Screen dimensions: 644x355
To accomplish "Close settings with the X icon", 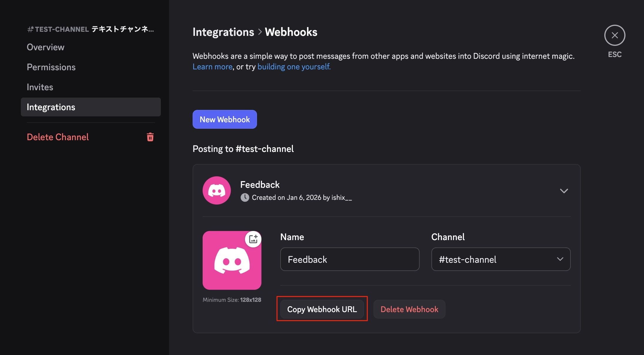I will [615, 35].
